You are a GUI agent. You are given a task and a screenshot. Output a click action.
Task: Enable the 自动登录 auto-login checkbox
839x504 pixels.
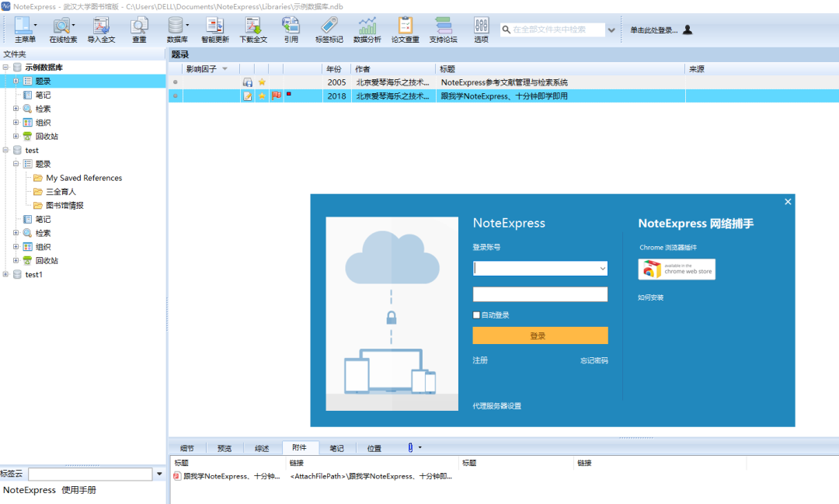pyautogui.click(x=477, y=315)
